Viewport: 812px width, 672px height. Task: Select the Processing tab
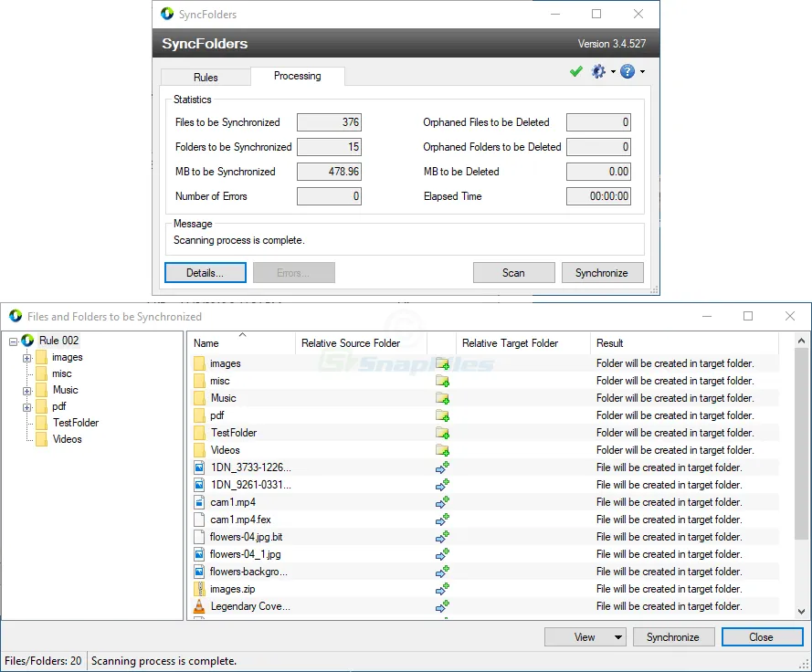point(297,76)
